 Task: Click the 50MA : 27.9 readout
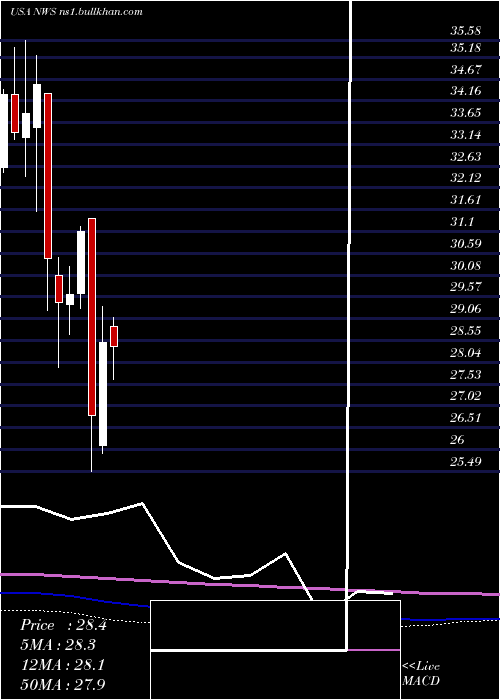pyautogui.click(x=63, y=684)
